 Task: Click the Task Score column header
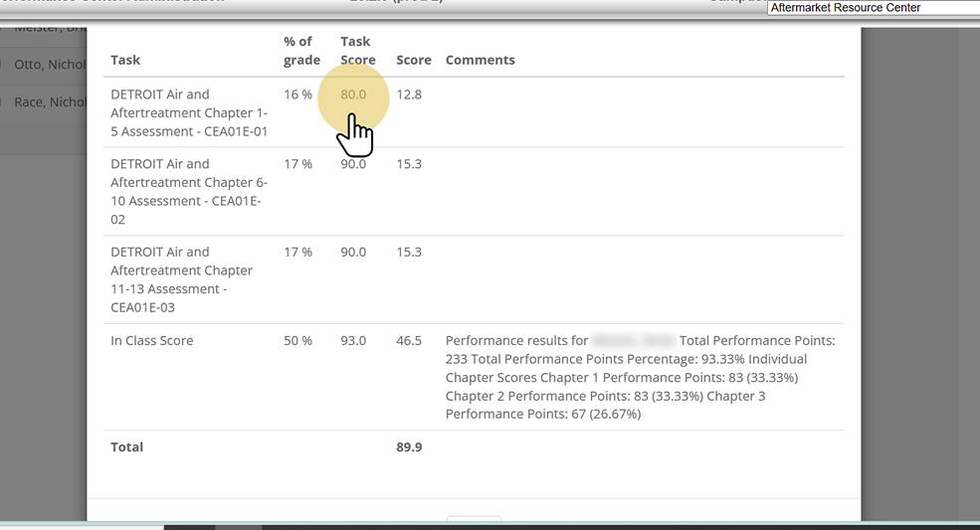(x=357, y=51)
